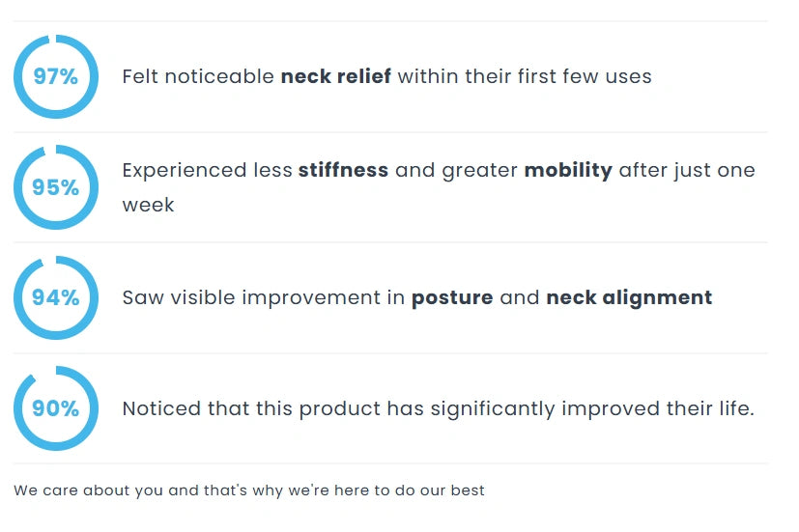Click the words "and greater" in second statement

tap(456, 171)
